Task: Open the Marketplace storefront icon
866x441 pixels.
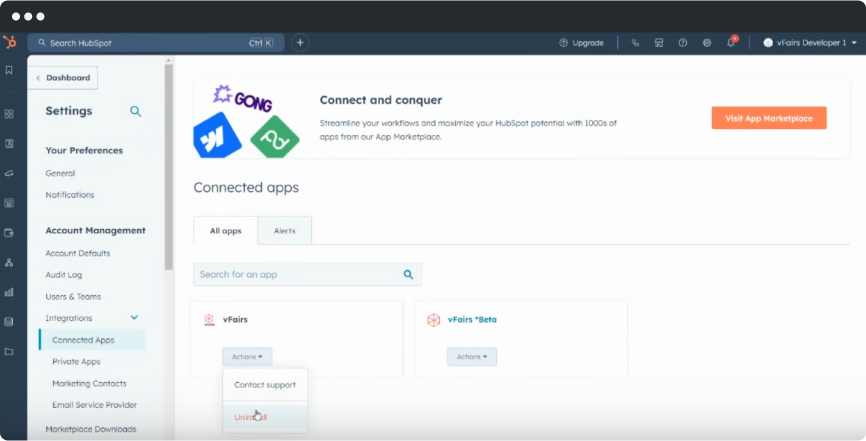Action: click(659, 43)
